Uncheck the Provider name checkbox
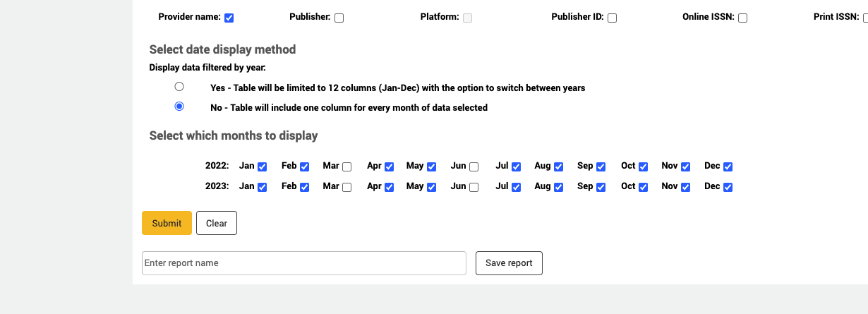The height and width of the screenshot is (314, 868). click(229, 18)
